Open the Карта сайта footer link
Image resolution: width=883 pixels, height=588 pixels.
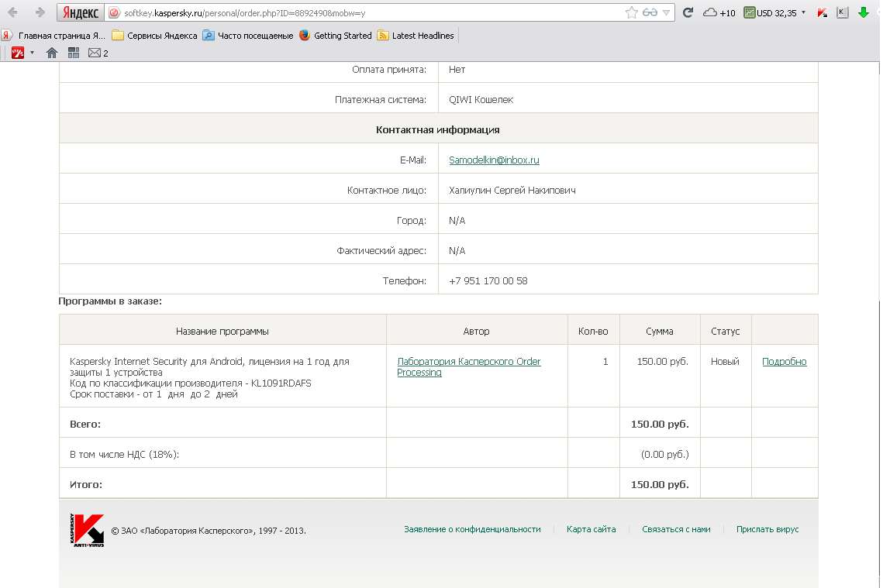click(x=591, y=529)
